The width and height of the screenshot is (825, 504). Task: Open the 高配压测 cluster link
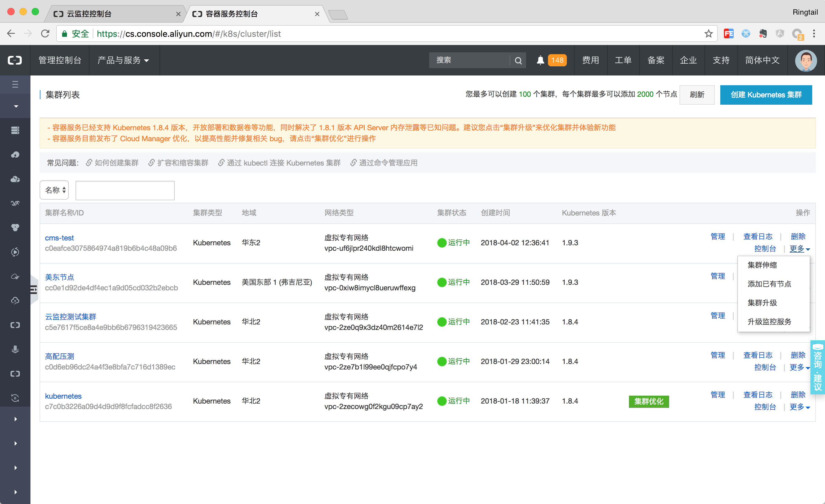(x=59, y=356)
